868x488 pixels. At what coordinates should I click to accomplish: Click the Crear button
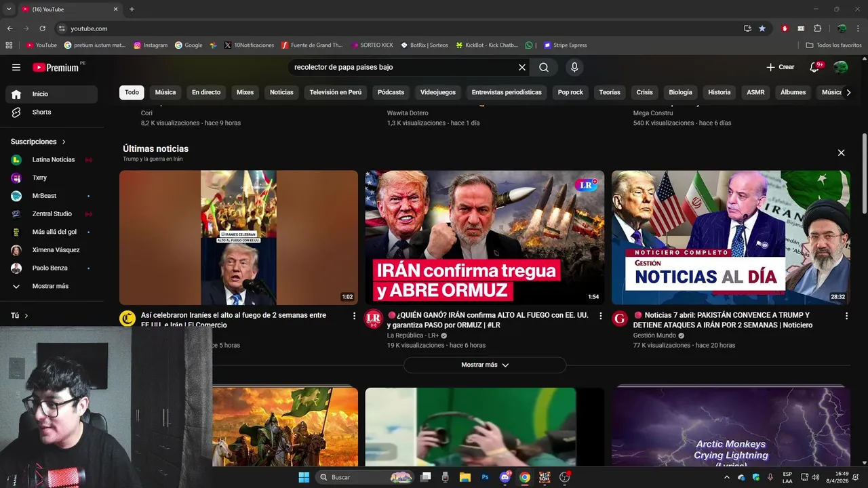(x=780, y=67)
